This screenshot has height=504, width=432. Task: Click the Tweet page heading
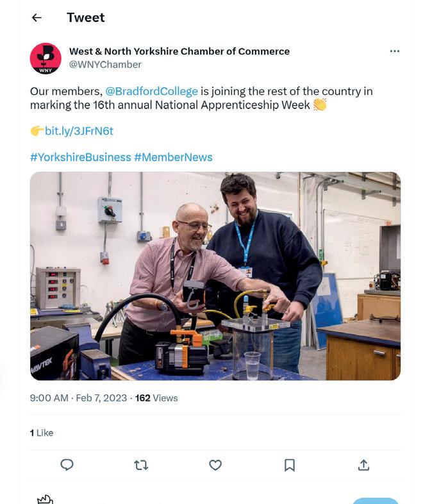click(x=85, y=18)
